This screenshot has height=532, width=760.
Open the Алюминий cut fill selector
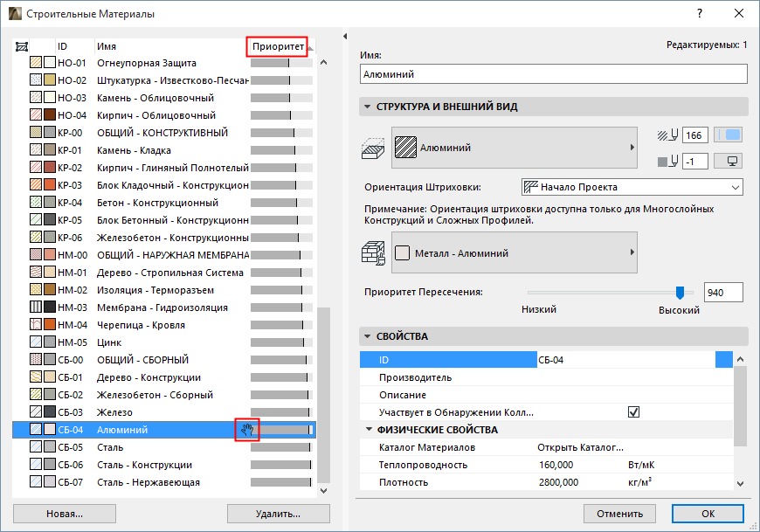[x=515, y=148]
